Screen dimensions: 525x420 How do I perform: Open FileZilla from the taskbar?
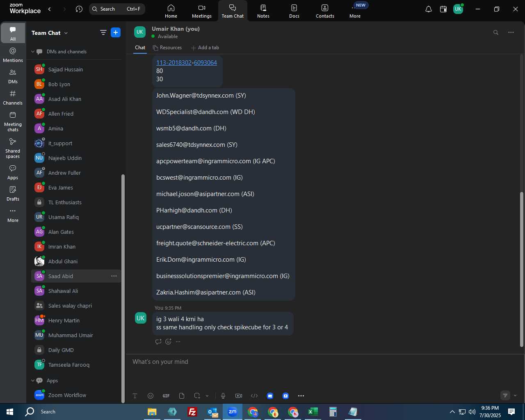point(192,412)
